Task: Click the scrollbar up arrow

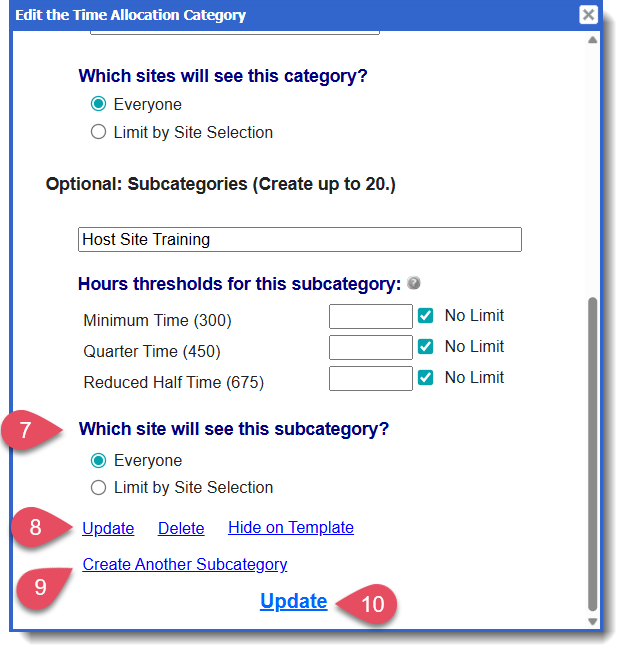Action: point(592,40)
